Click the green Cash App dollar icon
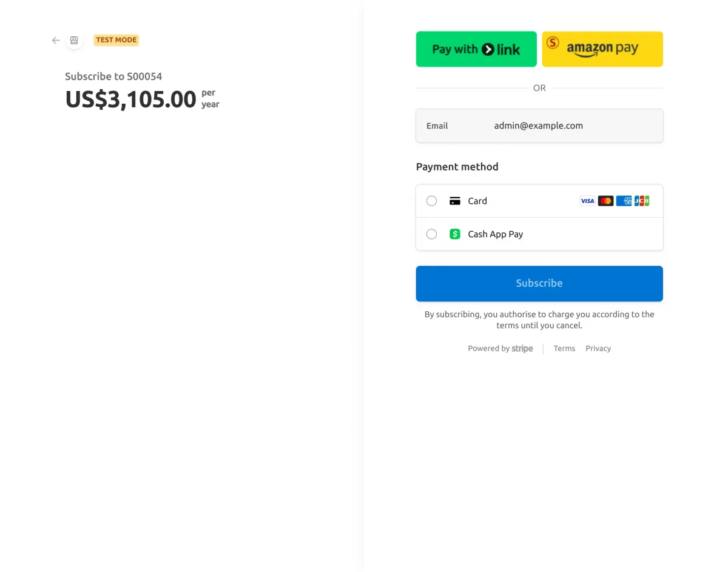The width and height of the screenshot is (728, 572). point(455,234)
